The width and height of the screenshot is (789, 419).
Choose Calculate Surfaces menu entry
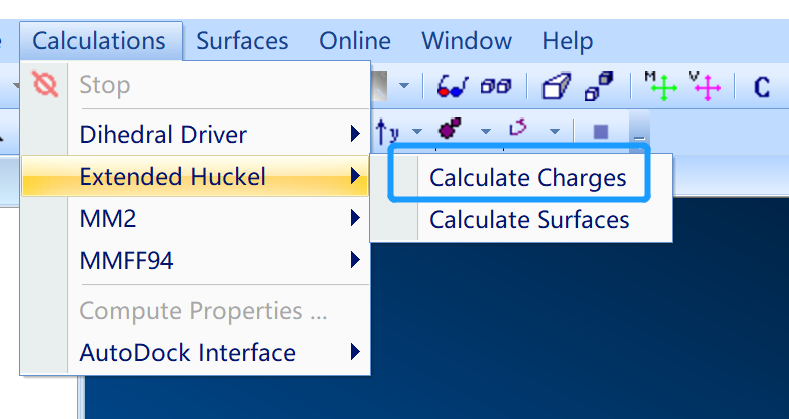coord(529,220)
